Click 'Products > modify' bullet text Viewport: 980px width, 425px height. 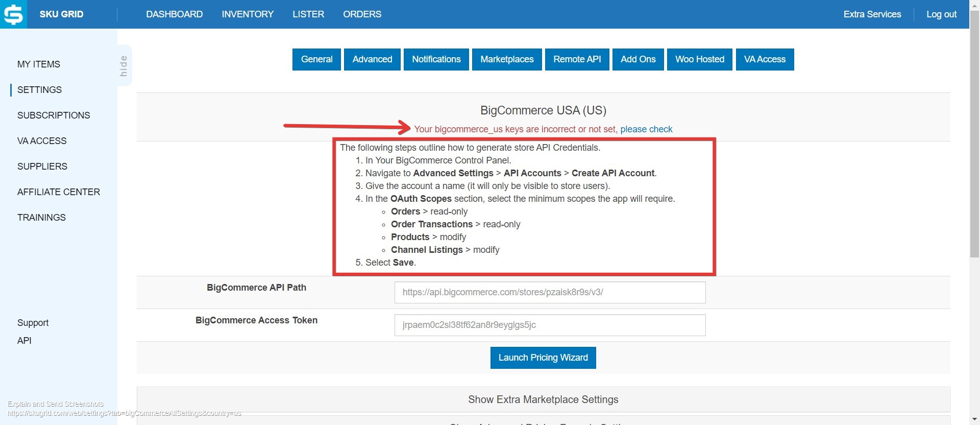coord(429,237)
